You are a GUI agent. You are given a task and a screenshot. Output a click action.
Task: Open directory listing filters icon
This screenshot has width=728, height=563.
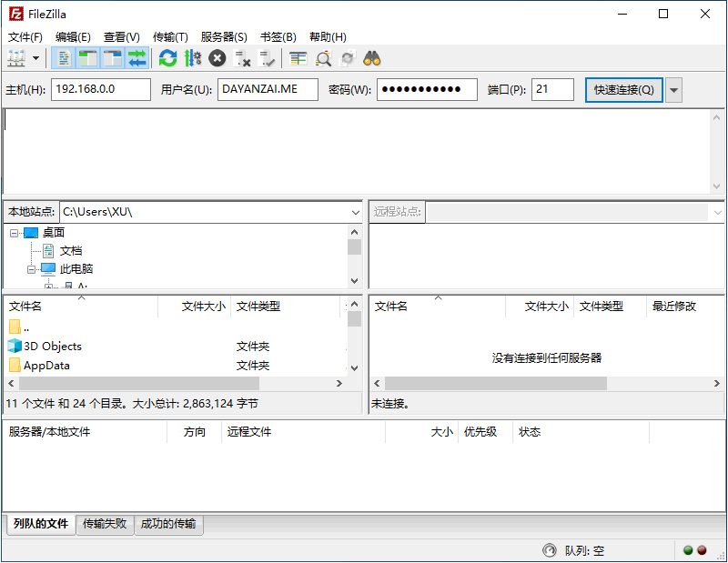pos(298,58)
